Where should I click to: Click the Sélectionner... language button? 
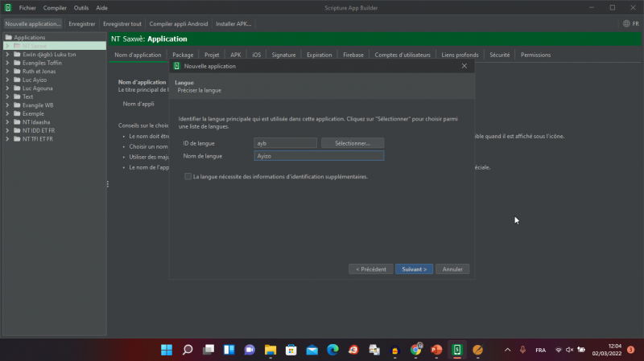click(x=353, y=143)
